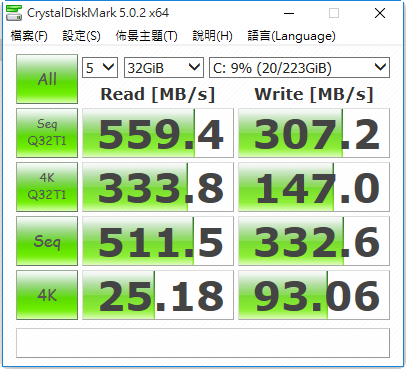This screenshot has width=406, height=369.
Task: Start the 4K Q32T1 benchmark
Action: pyautogui.click(x=47, y=187)
